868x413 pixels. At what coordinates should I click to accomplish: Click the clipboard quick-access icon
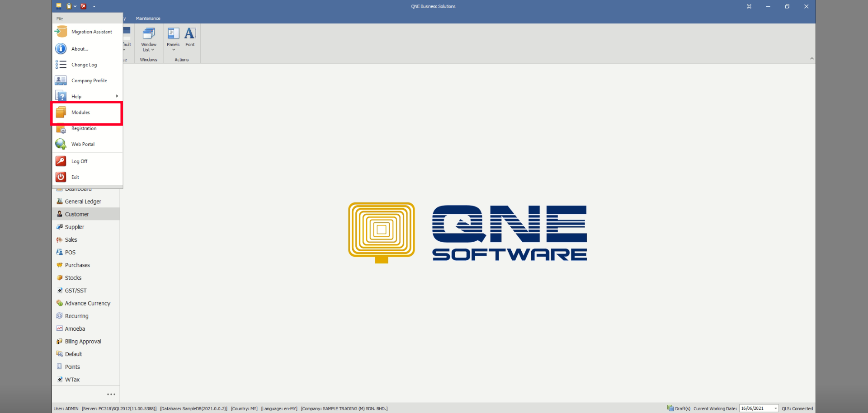[69, 6]
